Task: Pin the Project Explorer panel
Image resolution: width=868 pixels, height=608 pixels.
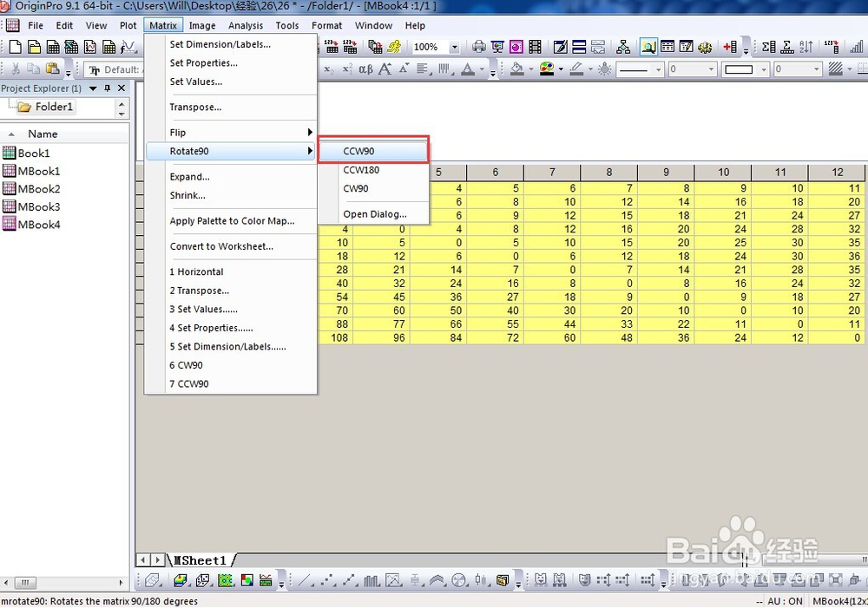Action: point(108,88)
